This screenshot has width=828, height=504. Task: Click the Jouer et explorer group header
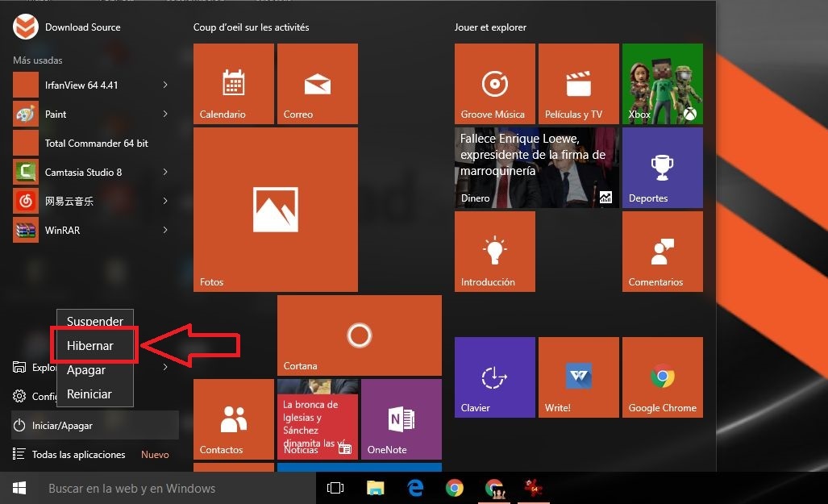tap(490, 27)
